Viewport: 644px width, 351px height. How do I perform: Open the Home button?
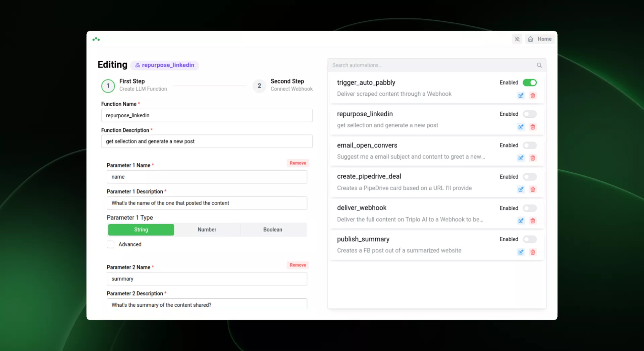pyautogui.click(x=540, y=39)
